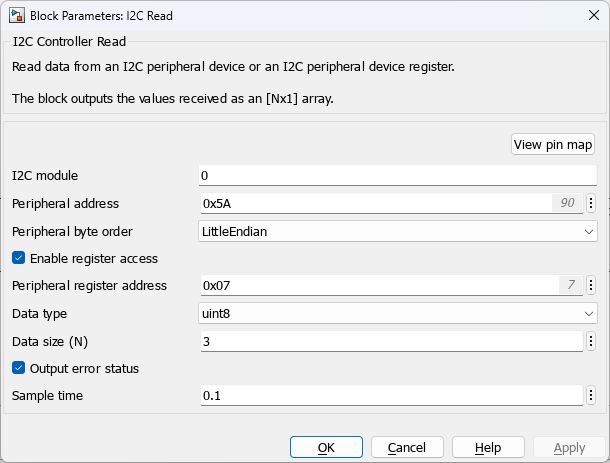Expand the Peripheral byte order dropdown
Image resolution: width=610 pixels, height=463 pixels.
[397, 231]
